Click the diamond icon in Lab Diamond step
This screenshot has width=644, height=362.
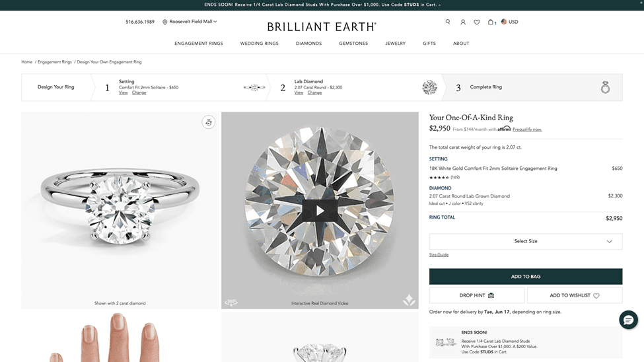point(429,87)
